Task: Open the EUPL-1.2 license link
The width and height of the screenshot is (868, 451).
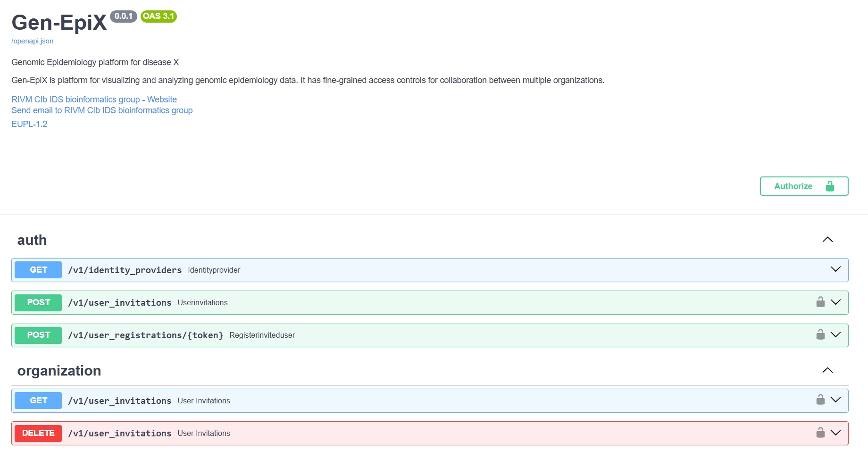Action: (29, 124)
